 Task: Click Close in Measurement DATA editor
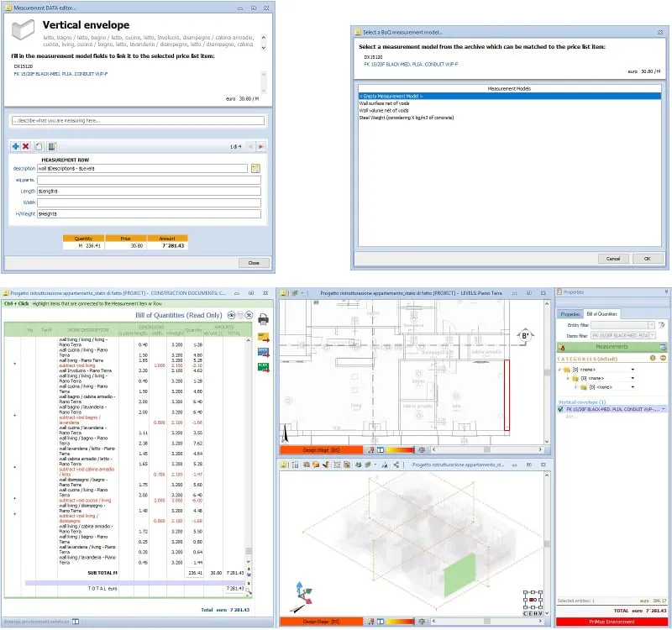click(x=254, y=263)
